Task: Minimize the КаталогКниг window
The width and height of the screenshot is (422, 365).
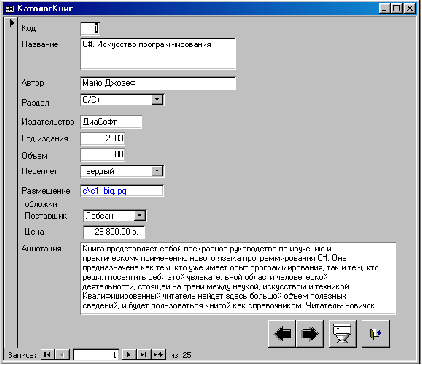Action: 384,8
